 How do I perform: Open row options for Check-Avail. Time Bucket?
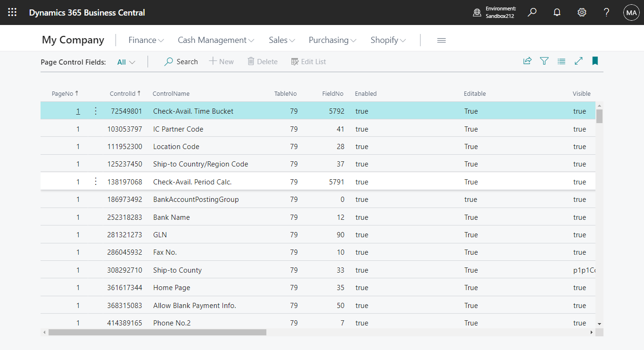(95, 111)
